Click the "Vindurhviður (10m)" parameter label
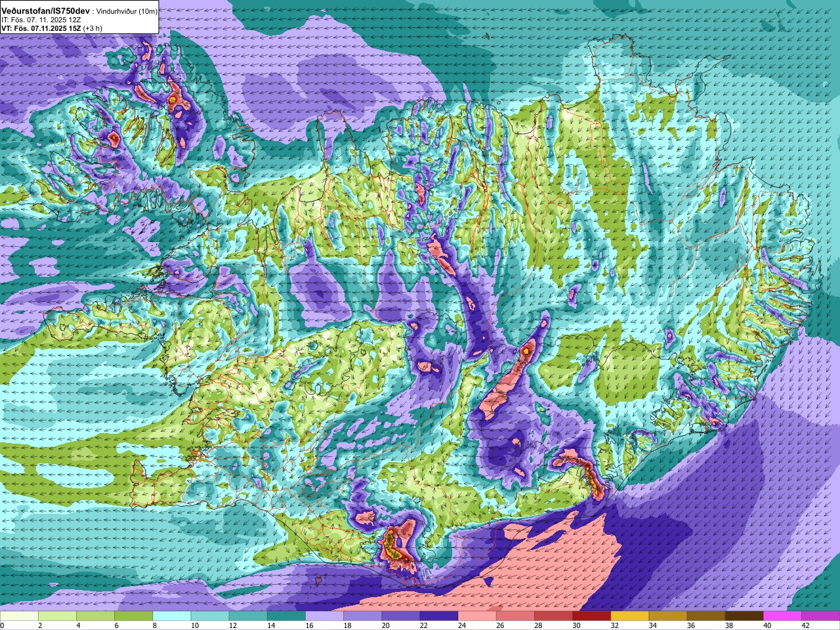 click(x=127, y=12)
